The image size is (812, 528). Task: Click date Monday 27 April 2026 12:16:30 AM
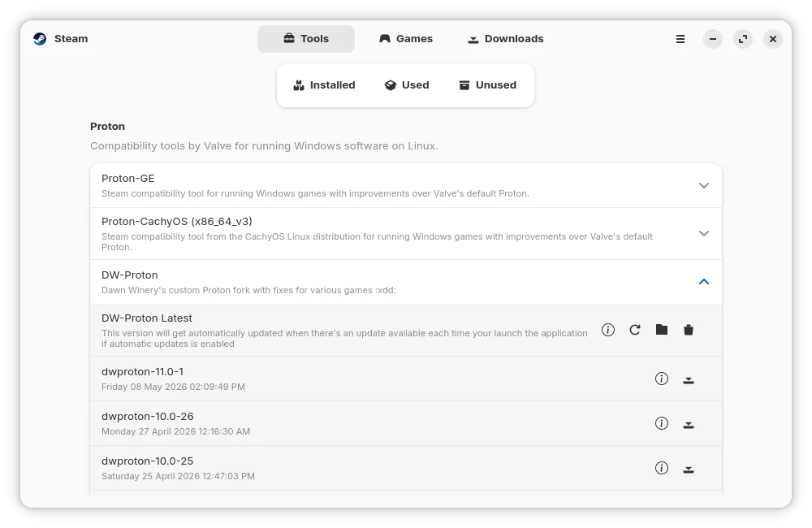click(x=175, y=431)
